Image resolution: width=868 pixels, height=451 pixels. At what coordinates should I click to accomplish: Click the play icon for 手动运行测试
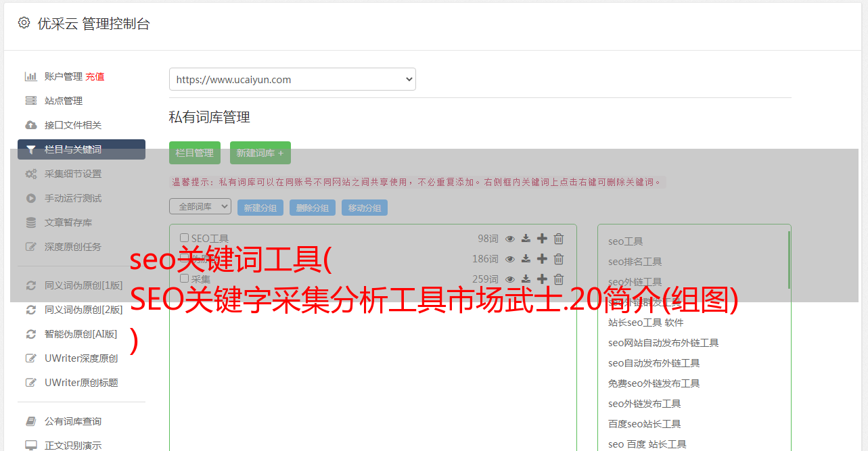[31, 198]
